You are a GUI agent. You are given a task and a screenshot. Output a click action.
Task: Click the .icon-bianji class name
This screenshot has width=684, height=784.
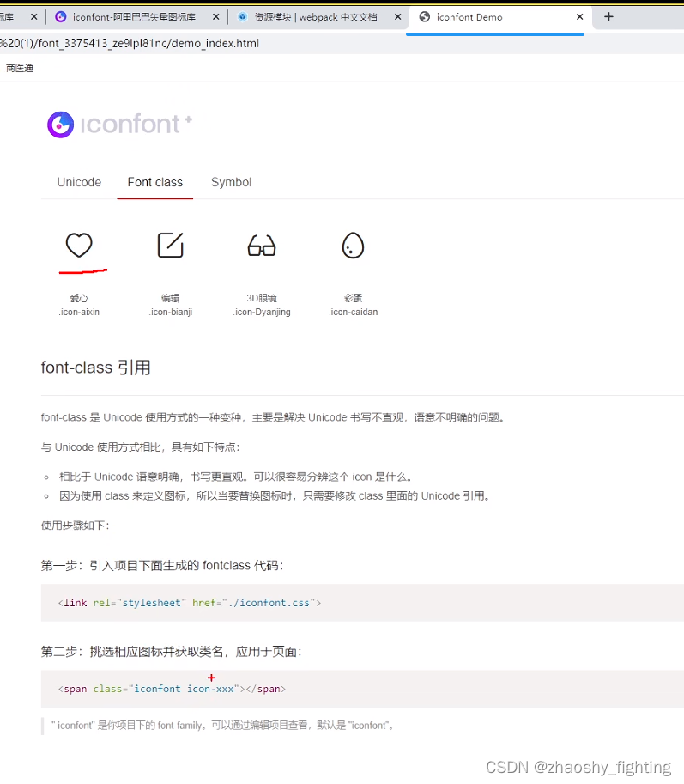[171, 312]
